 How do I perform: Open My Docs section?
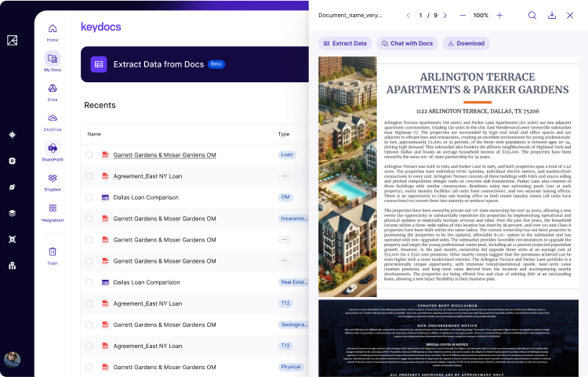[x=53, y=59]
